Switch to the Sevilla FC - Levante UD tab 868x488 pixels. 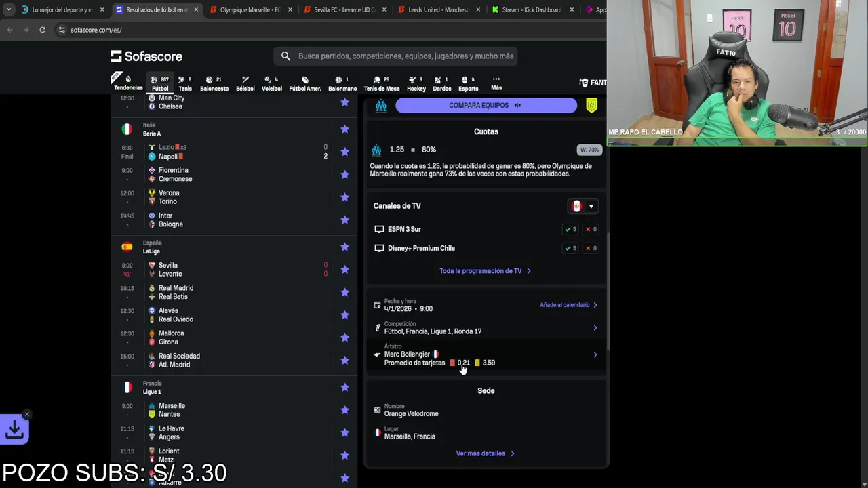coord(344,9)
